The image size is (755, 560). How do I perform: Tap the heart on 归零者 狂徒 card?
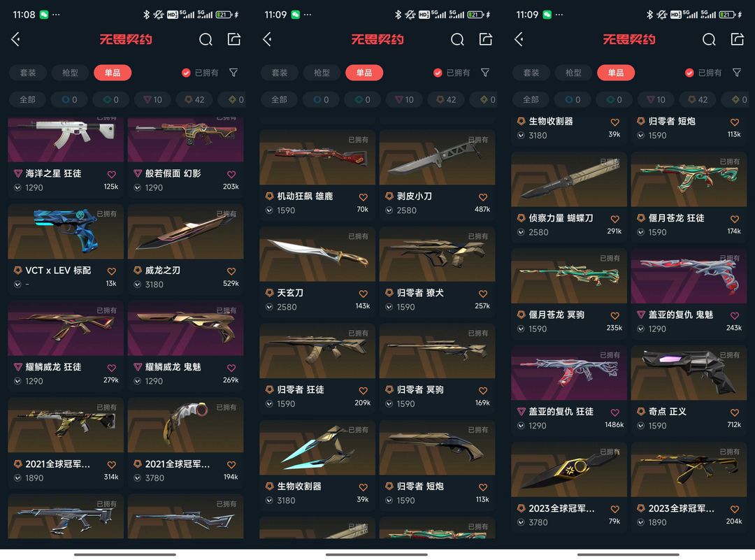point(364,391)
